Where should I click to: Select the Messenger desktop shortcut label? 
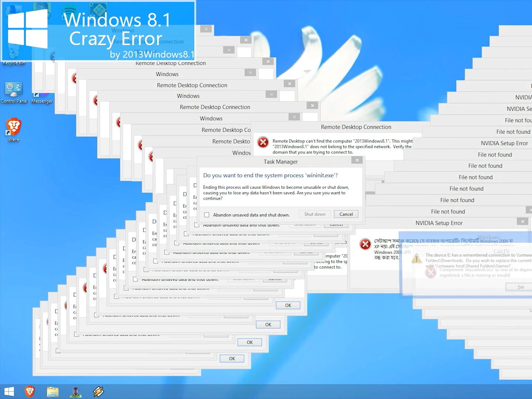42,101
